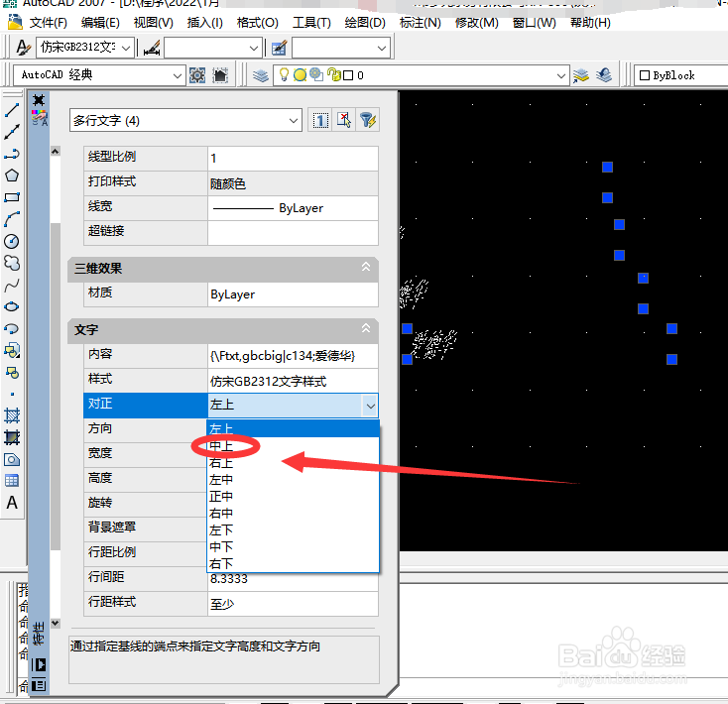Click the Text style icon in toolbar
Viewport: 728px width, 704px height.
tap(23, 48)
